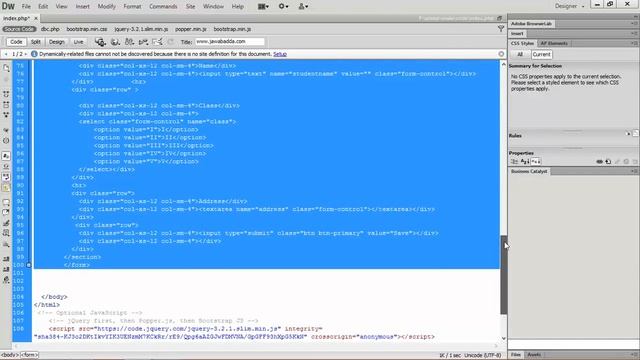
Task: Open the Help menu
Action: click(238, 7)
